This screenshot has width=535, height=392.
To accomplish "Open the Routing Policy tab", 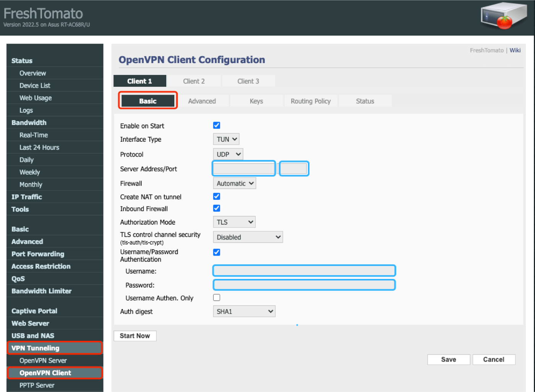I will tap(310, 101).
